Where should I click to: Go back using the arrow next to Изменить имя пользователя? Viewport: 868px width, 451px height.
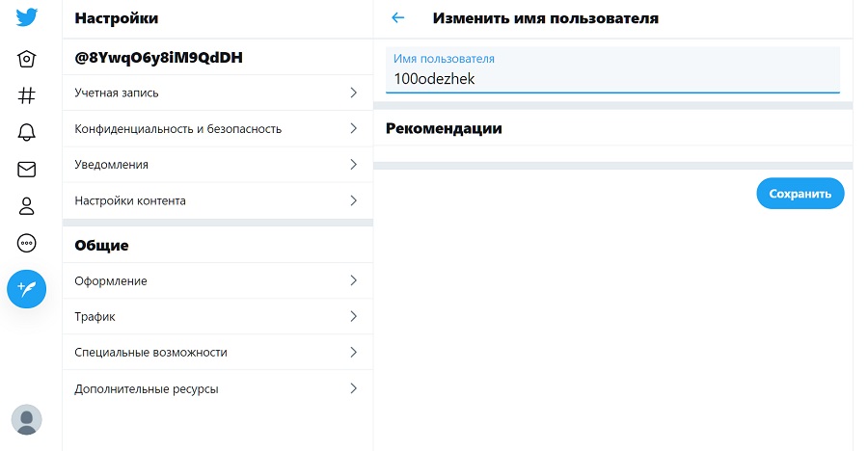(x=398, y=17)
